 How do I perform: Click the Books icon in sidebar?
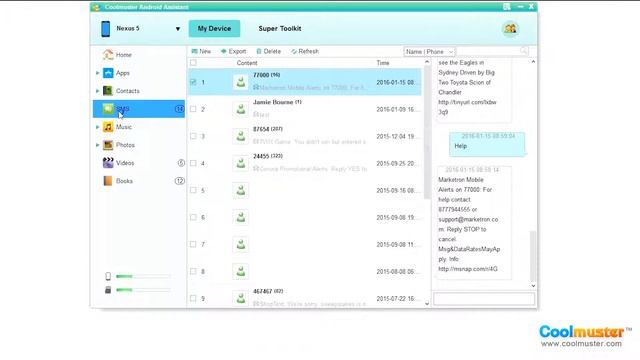108,181
